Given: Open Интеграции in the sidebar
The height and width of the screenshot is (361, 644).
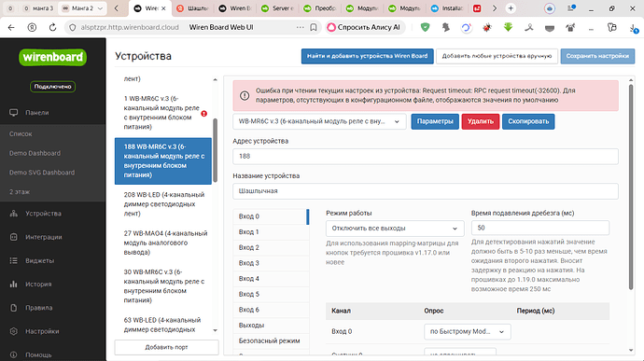Looking at the screenshot, I should click(43, 237).
